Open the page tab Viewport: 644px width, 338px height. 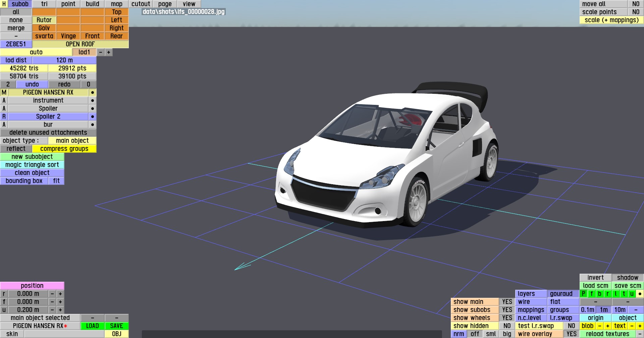coord(165,4)
